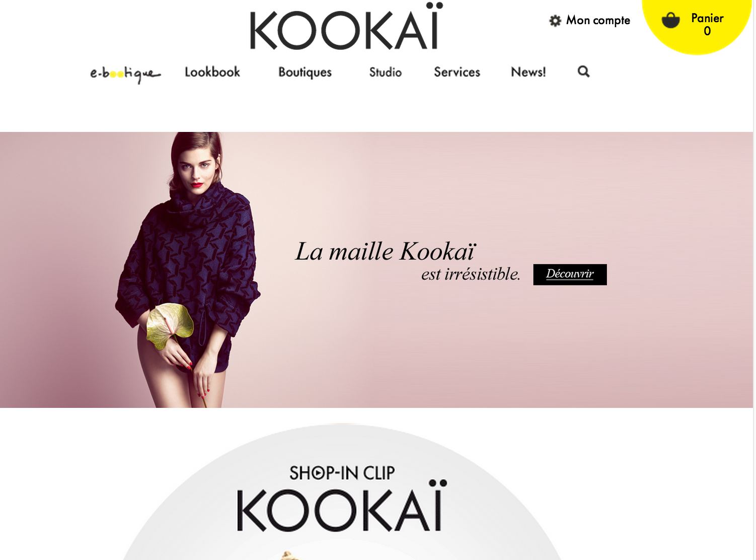Viewport: 756px width, 560px height.
Task: Click the La maille Kookaï headline
Action: click(x=385, y=251)
